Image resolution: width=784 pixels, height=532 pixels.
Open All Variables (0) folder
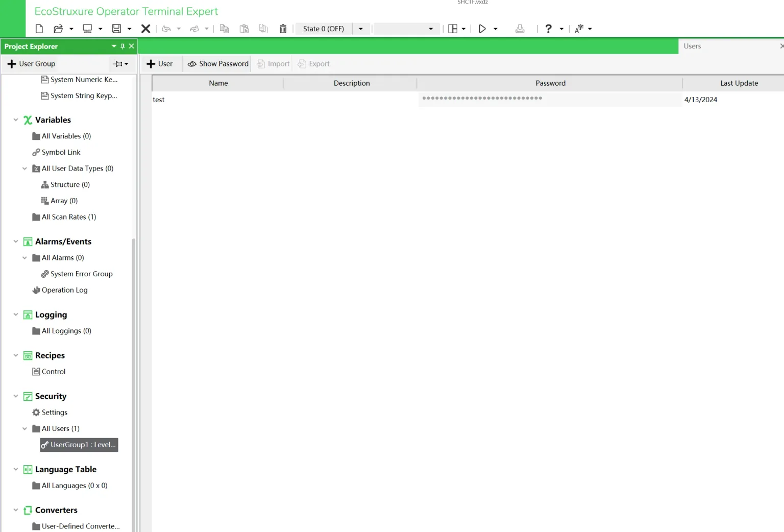pyautogui.click(x=61, y=136)
